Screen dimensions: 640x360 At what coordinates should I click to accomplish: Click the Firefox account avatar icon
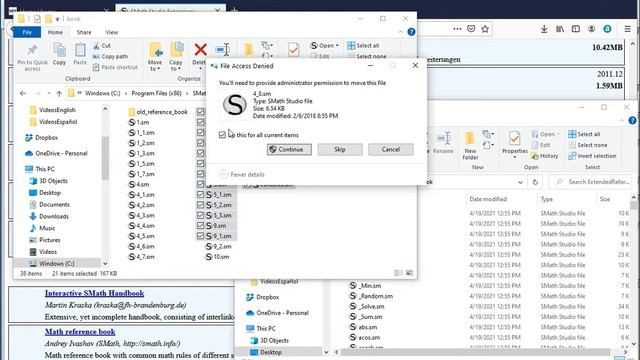(x=591, y=29)
